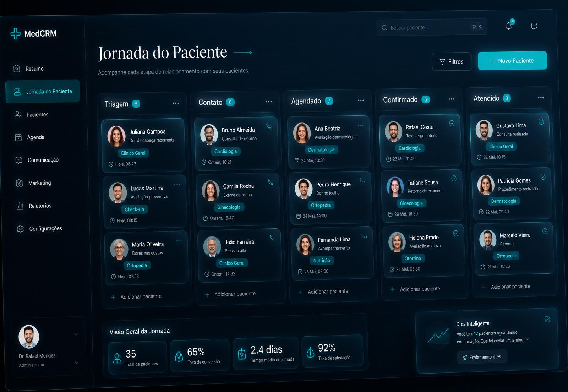Click the Contato count badge 6
Viewport: 568px width, 392px height.
(230, 102)
